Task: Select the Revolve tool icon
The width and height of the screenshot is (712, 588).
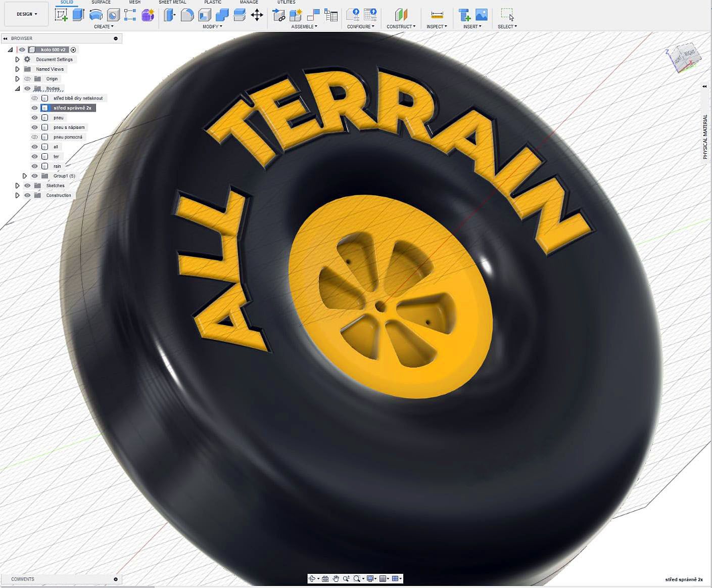Action: coord(96,15)
